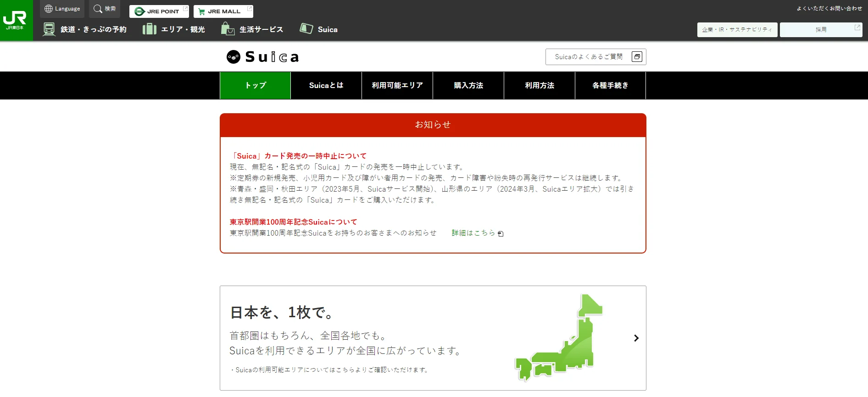Select the 利用可能エリア tab

(397, 85)
